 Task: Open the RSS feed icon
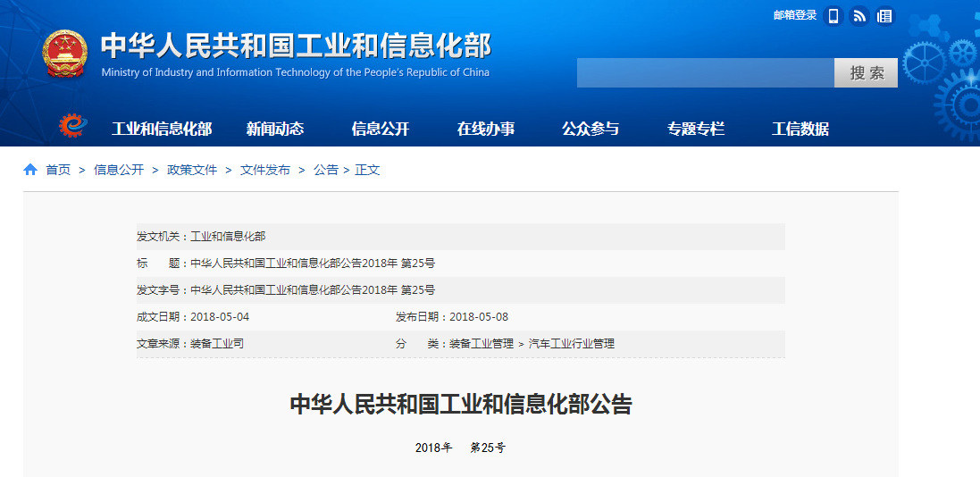tap(859, 16)
